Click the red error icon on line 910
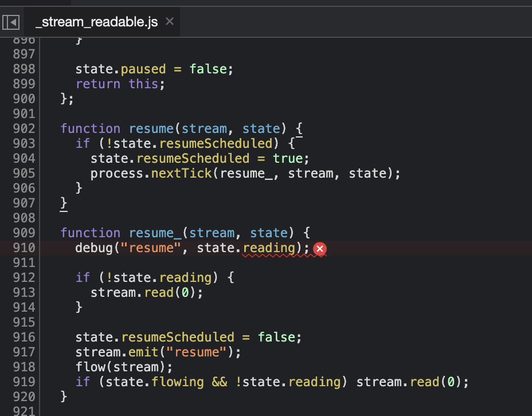The width and height of the screenshot is (532, 416). tap(320, 249)
